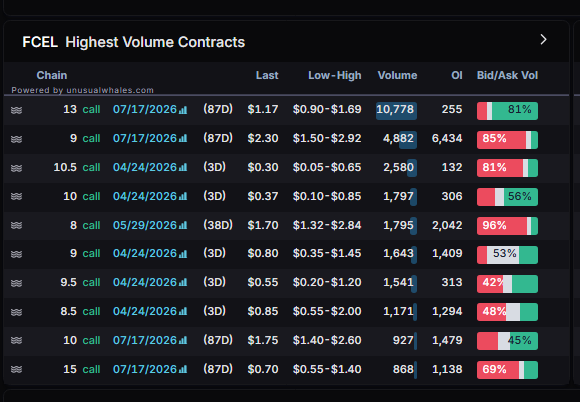
Task: Click the FCEL Highest Volume Contracts title
Action: pos(134,42)
